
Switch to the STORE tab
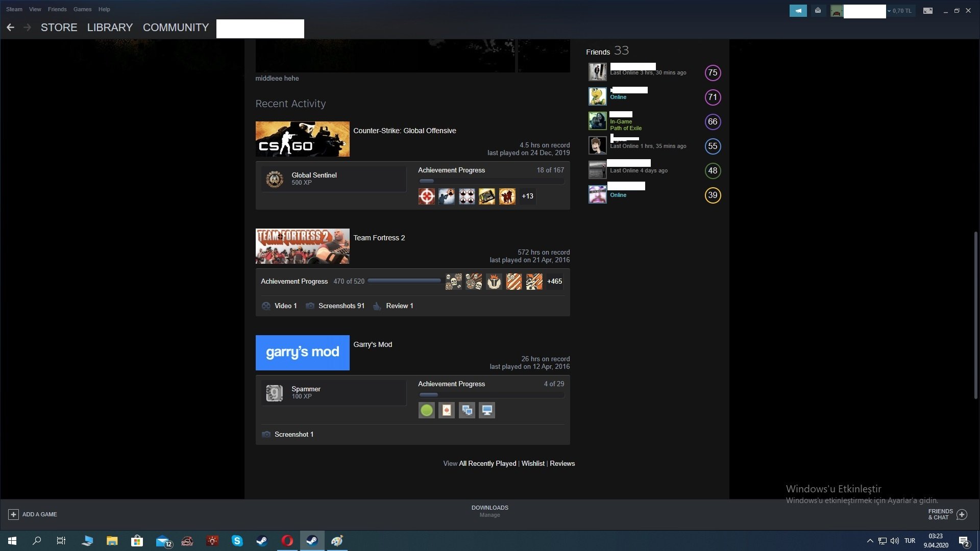coord(59,28)
